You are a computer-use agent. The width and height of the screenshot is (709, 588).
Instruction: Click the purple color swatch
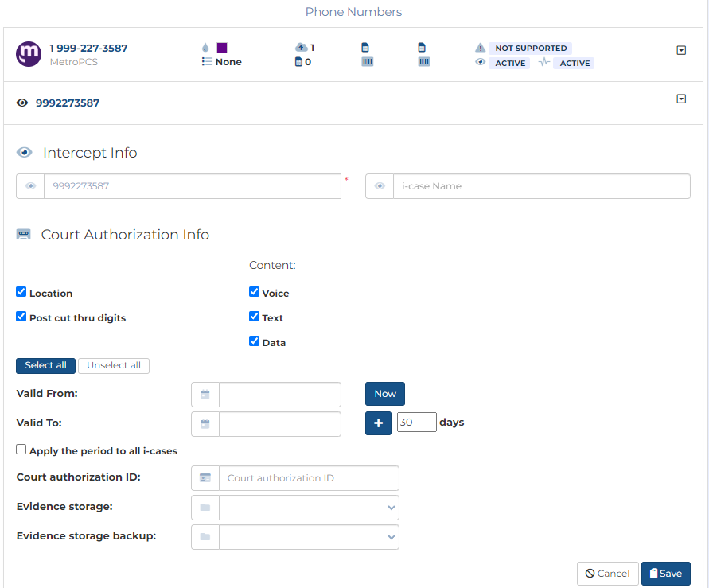click(x=222, y=48)
